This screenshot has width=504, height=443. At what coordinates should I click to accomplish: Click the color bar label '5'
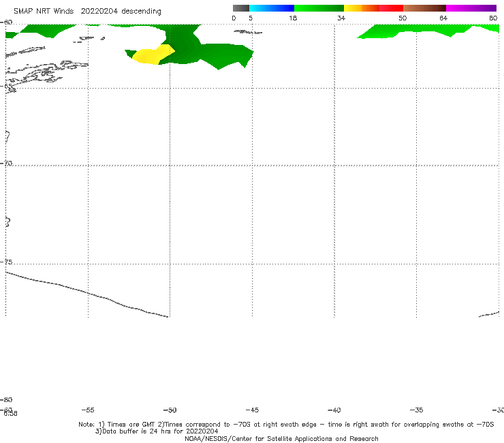coord(251,18)
